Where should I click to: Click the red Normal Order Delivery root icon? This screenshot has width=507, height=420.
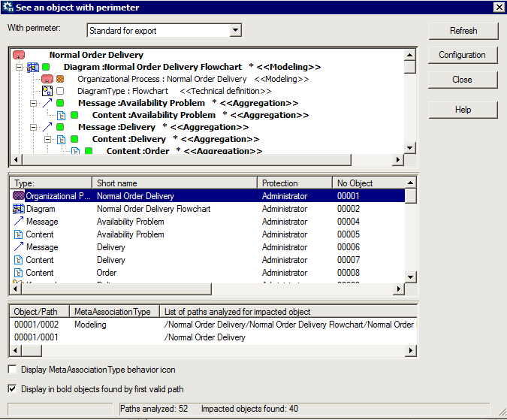coord(20,56)
